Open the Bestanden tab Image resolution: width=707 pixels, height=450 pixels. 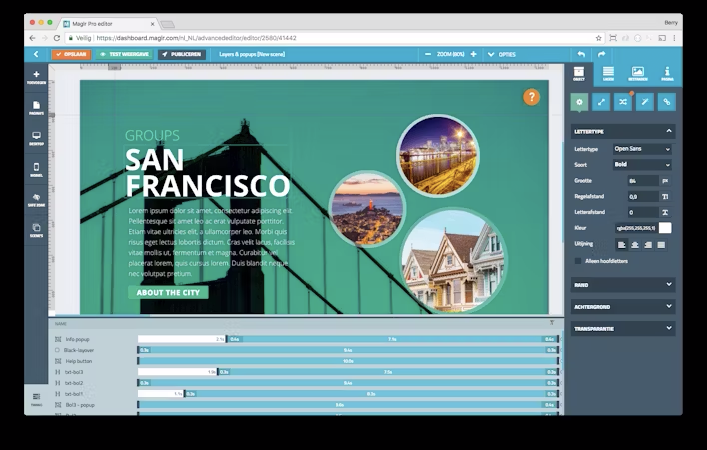[x=637, y=74]
